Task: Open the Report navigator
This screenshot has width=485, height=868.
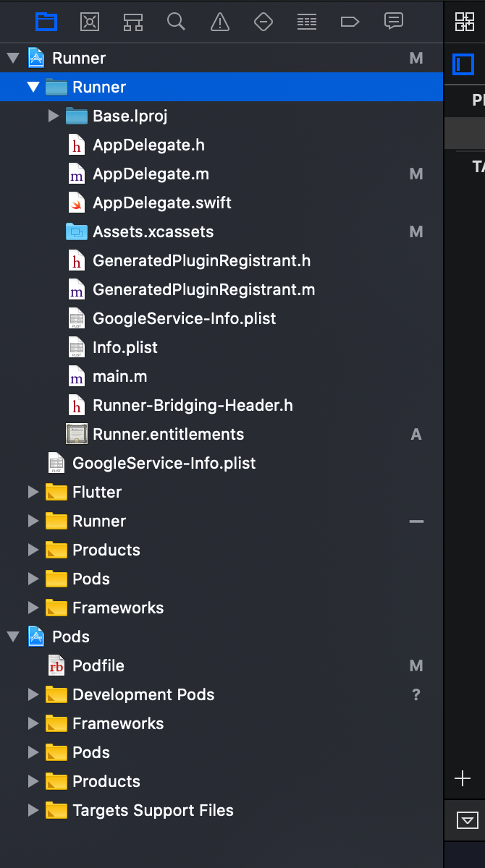Action: click(x=394, y=22)
